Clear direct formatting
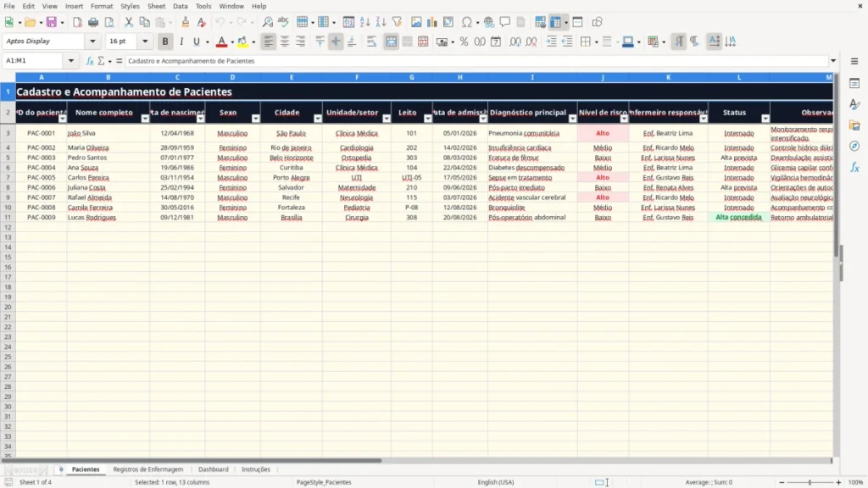868x488 pixels. coord(202,22)
